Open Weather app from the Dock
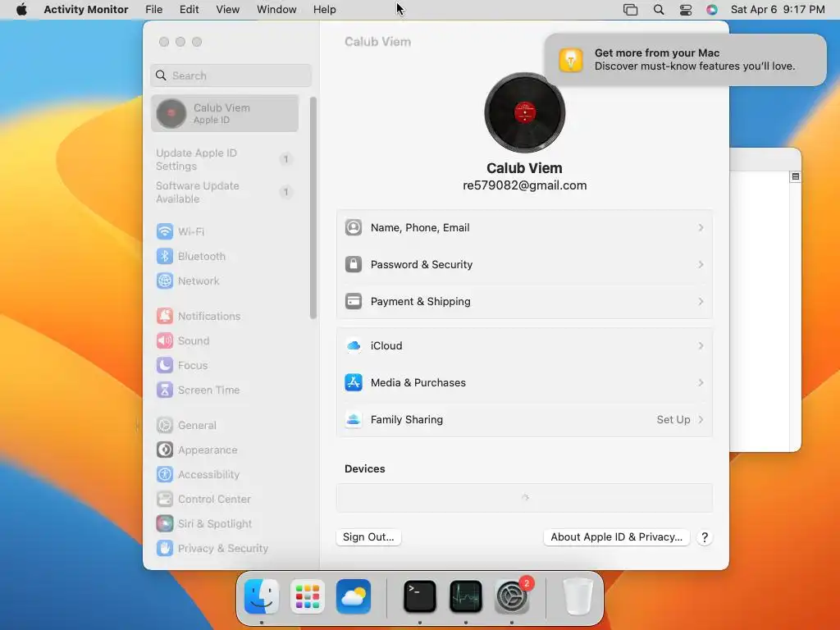This screenshot has width=840, height=630. pos(354,596)
